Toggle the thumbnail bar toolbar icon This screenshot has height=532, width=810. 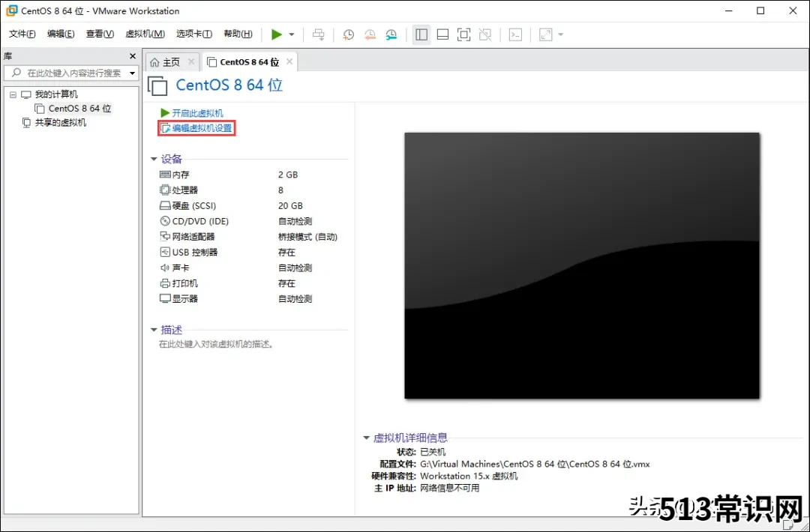(442, 34)
